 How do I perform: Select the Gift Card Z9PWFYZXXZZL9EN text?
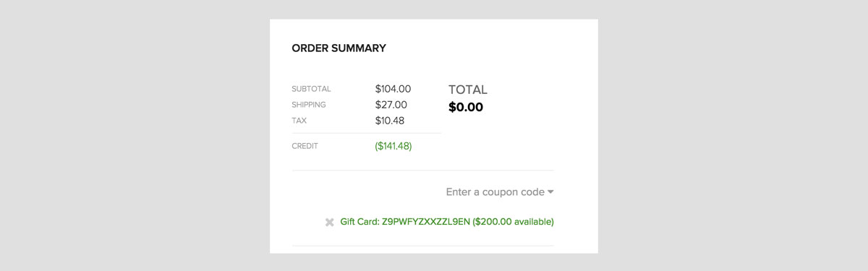tap(404, 222)
